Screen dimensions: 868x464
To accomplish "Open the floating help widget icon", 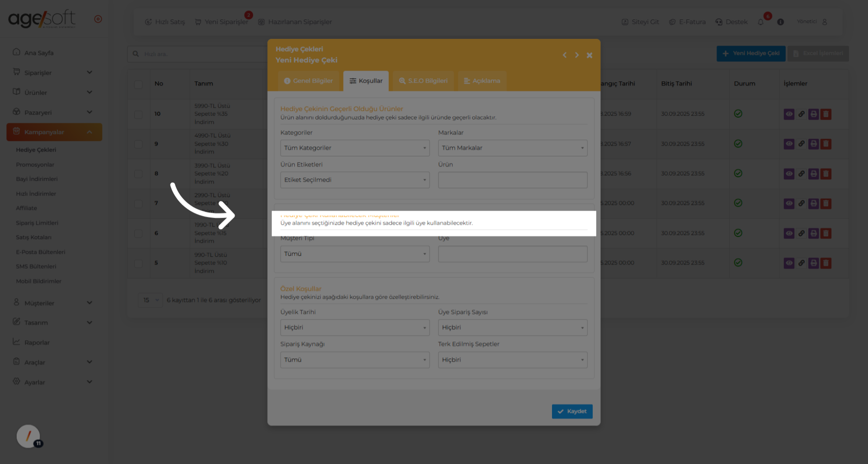I will (x=28, y=436).
